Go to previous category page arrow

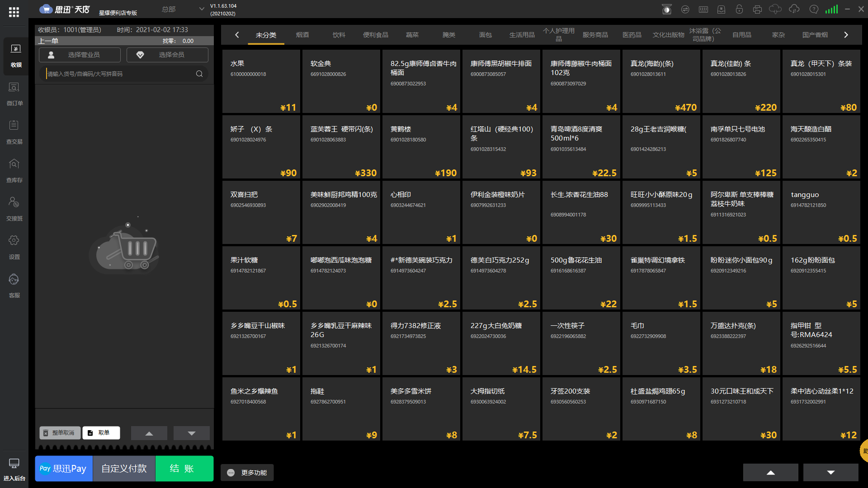pos(237,35)
